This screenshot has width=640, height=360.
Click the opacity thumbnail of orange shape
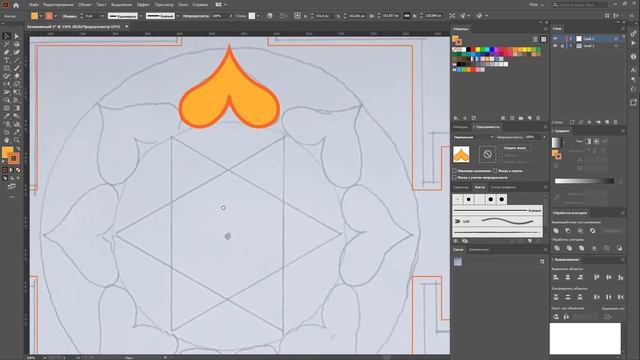pos(461,154)
